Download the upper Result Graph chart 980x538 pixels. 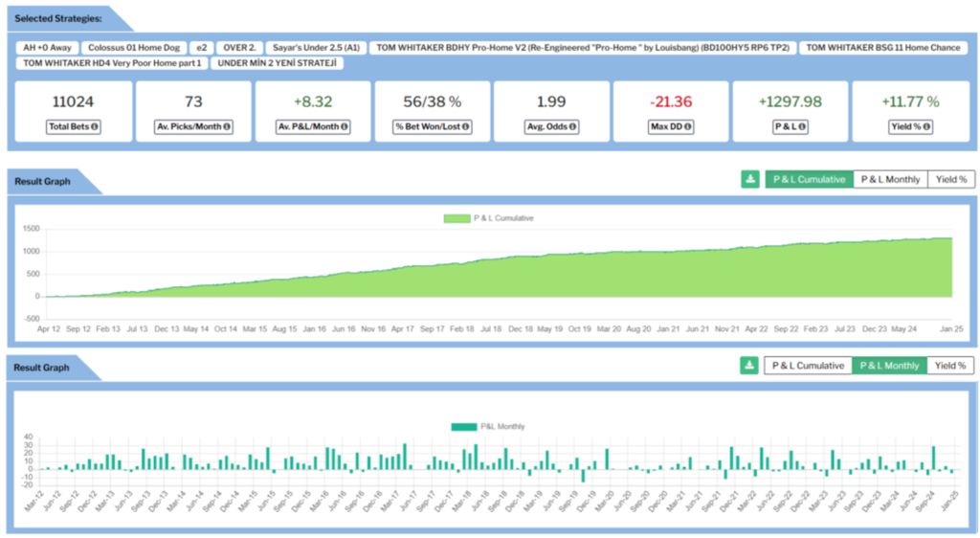[x=750, y=179]
